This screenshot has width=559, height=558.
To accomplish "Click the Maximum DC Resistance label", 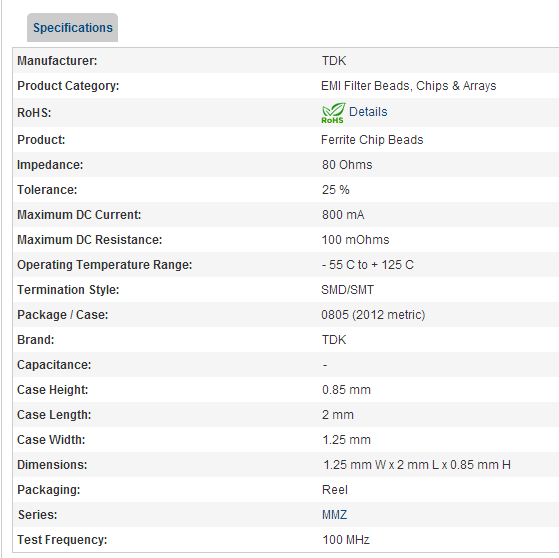I will pyautogui.click(x=89, y=240).
